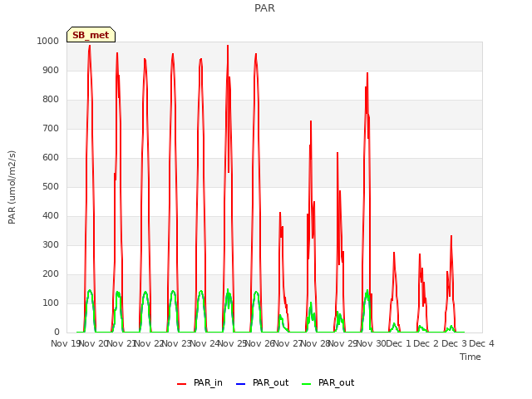Click the x-axis label Dec 1
The width and height of the screenshot is (532, 399).
(398, 343)
